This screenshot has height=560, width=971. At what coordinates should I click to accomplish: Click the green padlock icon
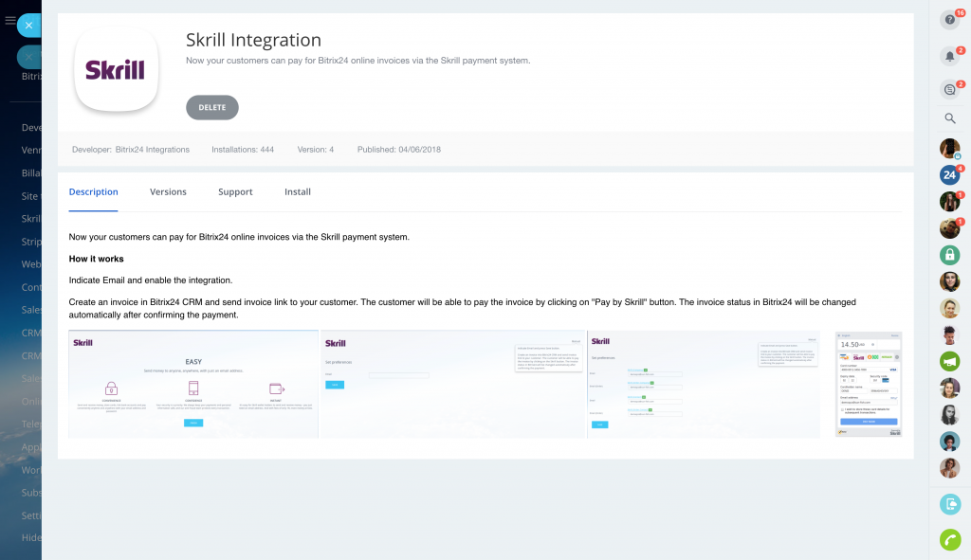point(949,255)
